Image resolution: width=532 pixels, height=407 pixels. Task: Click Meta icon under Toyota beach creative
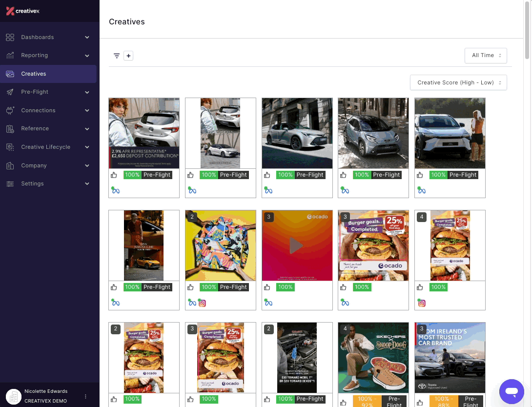coord(421,190)
